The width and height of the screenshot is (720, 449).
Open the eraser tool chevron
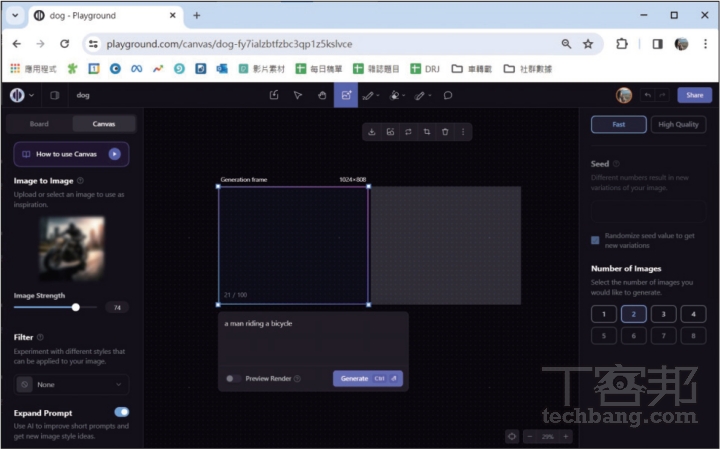[430, 95]
